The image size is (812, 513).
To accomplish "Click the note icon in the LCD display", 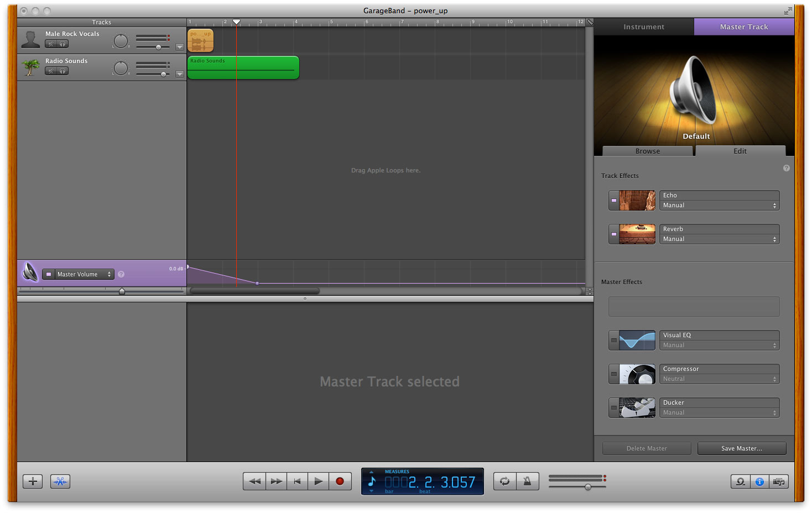I will (x=372, y=481).
